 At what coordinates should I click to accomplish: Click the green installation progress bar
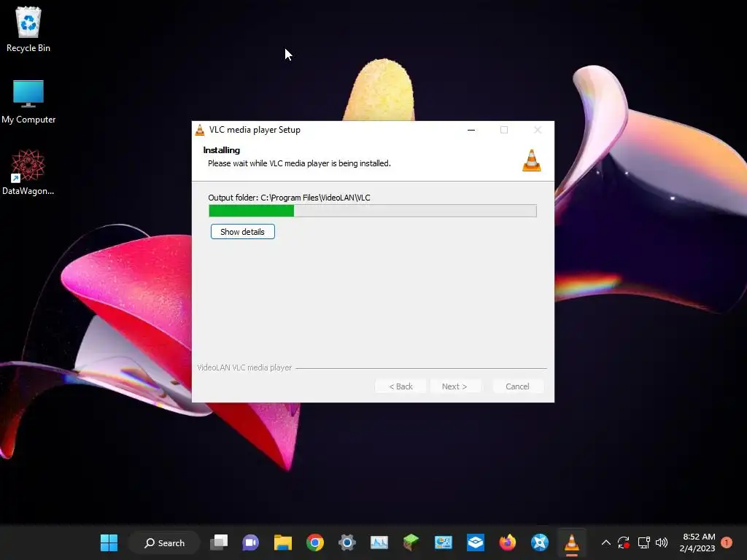click(373, 211)
